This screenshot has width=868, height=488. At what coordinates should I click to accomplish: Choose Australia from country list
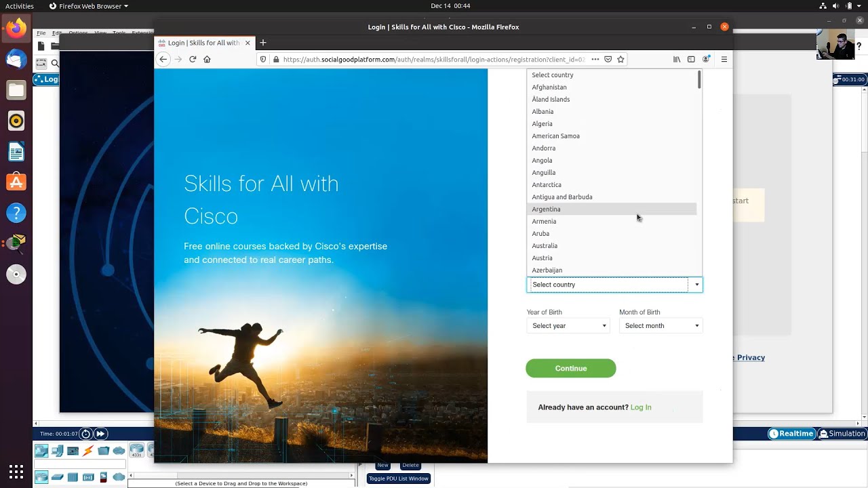point(612,246)
